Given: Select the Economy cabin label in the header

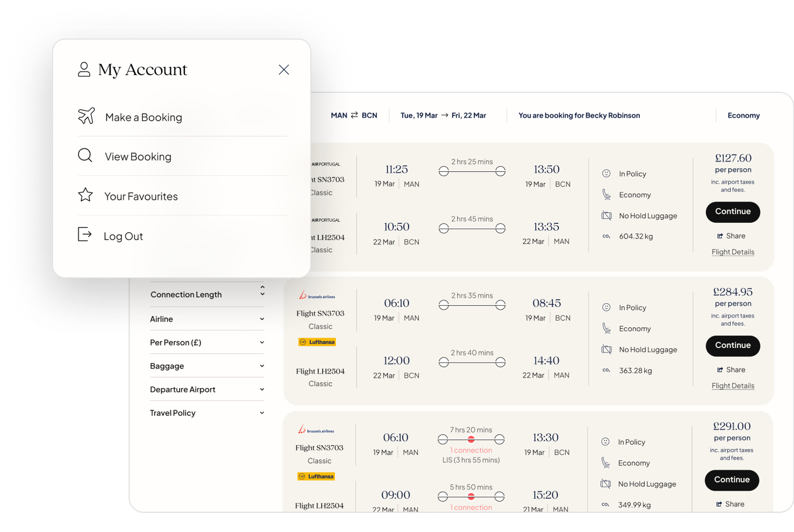Looking at the screenshot, I should coord(743,115).
